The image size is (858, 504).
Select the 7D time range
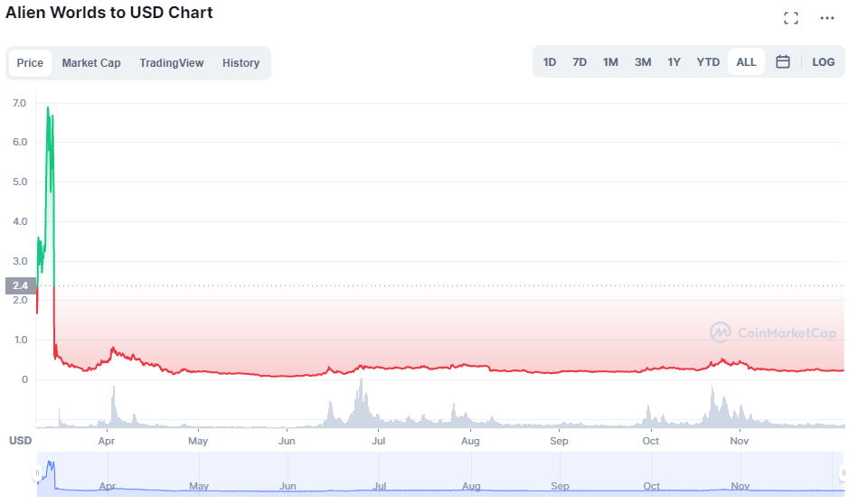coord(580,61)
